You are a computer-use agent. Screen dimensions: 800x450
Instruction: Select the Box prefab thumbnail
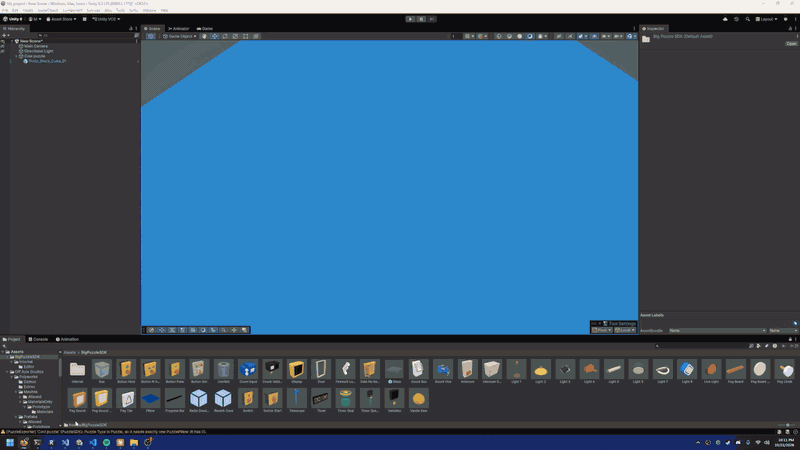pos(102,371)
